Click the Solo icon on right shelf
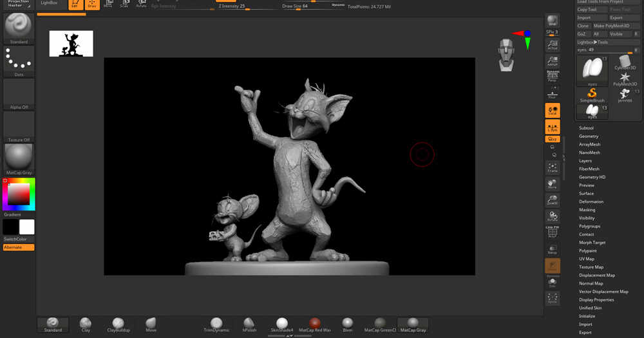The width and height of the screenshot is (644, 338). coord(553,282)
